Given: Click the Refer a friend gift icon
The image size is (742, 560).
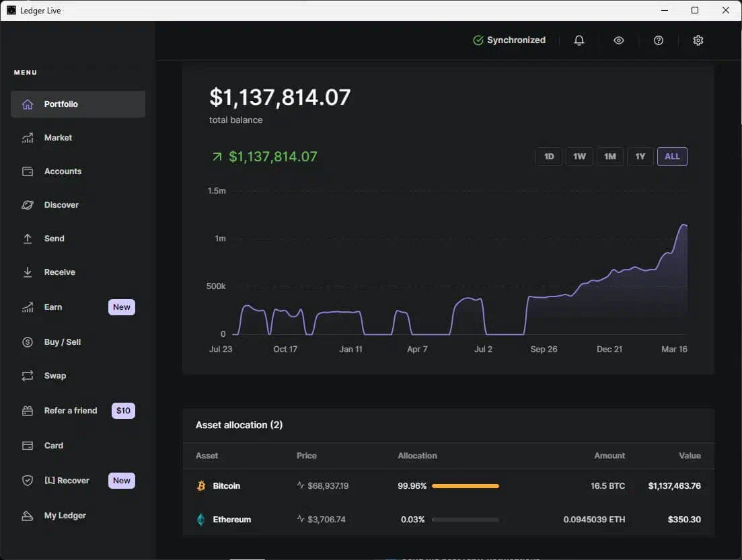Looking at the screenshot, I should click(28, 411).
